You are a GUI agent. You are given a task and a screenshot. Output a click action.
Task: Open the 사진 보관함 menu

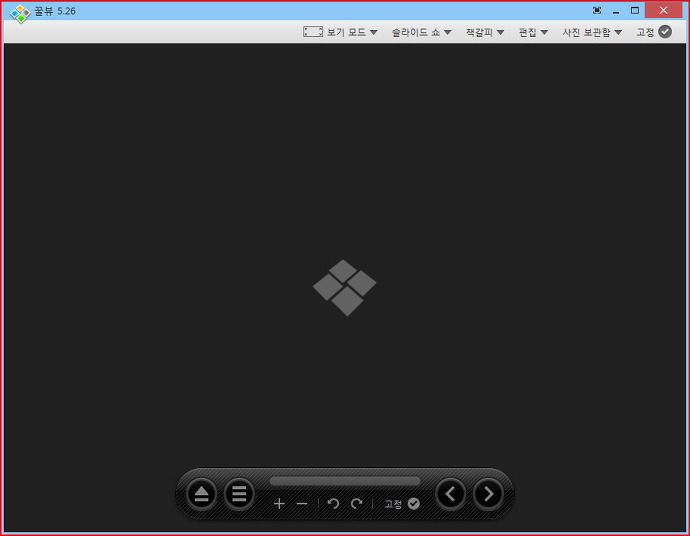click(x=592, y=32)
